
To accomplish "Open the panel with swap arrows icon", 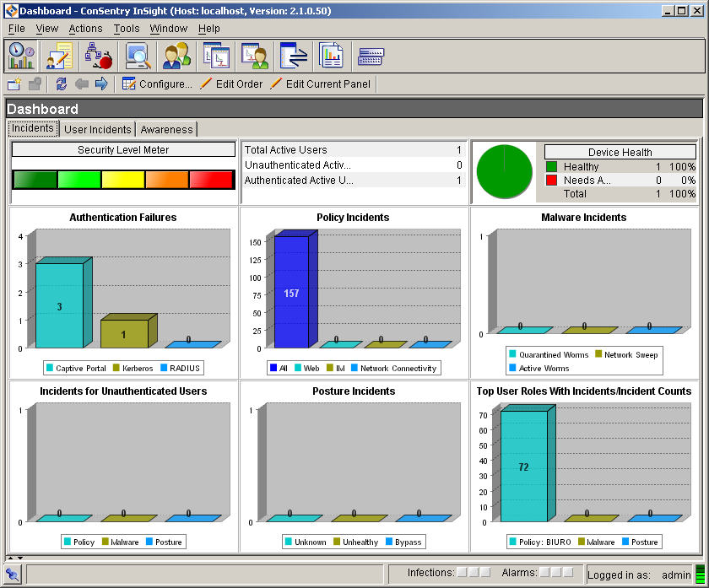I will (x=294, y=56).
